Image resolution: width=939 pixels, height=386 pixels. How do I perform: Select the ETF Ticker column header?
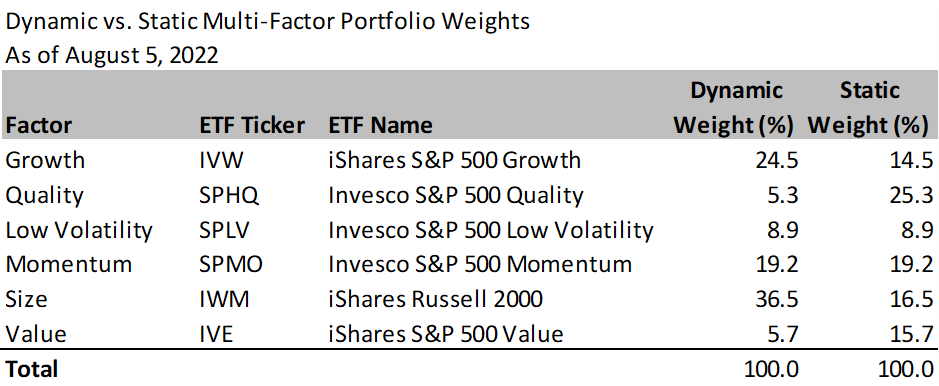tap(252, 126)
